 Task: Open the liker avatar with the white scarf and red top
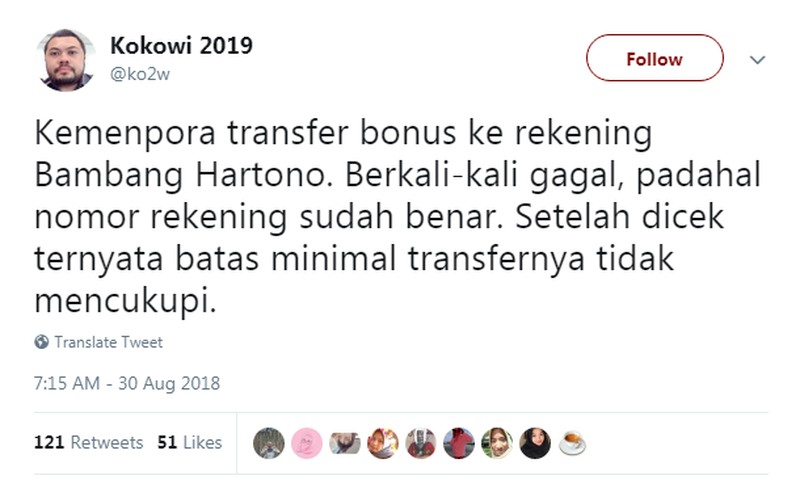421,443
